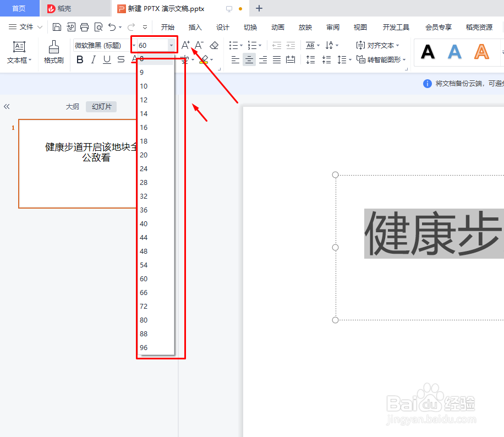Choose font size 96 from list
504x437 pixels.
(x=156, y=348)
